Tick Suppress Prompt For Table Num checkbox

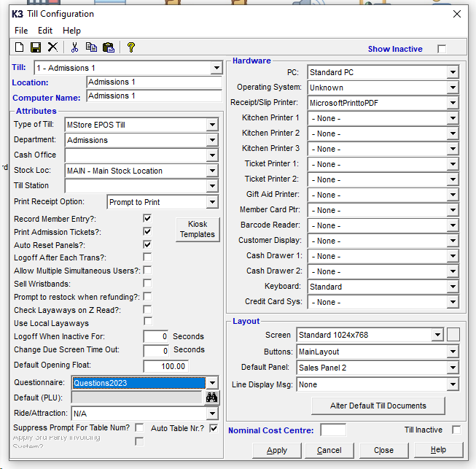point(139,427)
